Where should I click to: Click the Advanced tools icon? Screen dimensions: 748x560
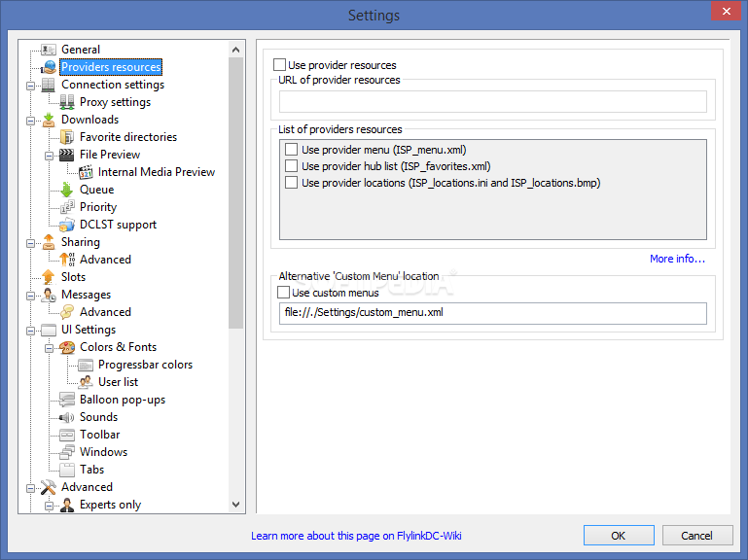coord(49,487)
